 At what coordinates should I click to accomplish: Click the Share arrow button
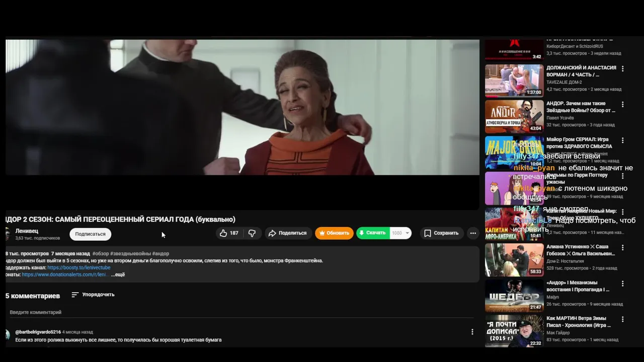pyautogui.click(x=287, y=233)
